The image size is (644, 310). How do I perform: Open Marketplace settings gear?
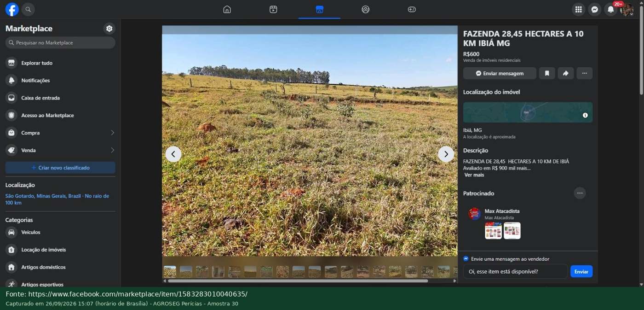(109, 29)
